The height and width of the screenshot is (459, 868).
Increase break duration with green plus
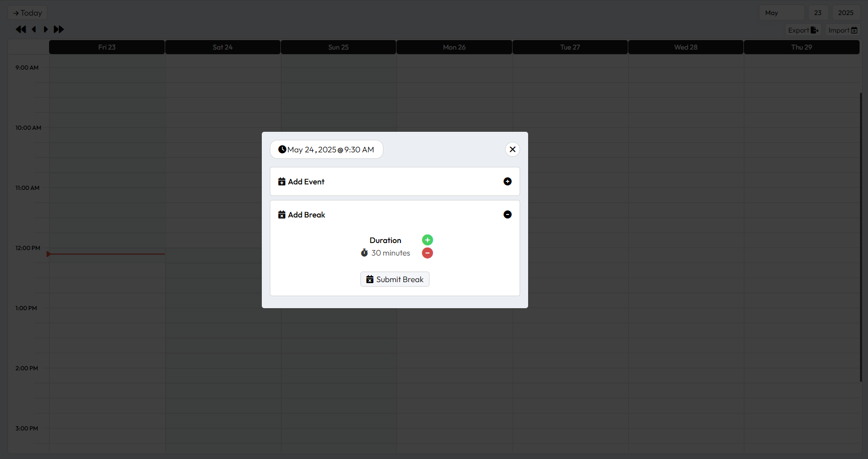427,240
